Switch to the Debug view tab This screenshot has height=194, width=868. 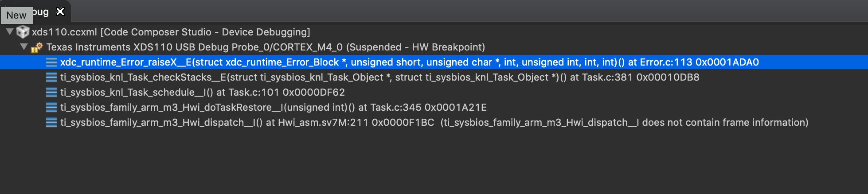pyautogui.click(x=41, y=12)
